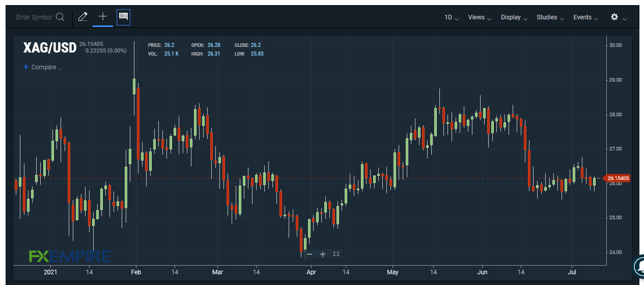Click the 30.00 price axis label
Viewport: 644px width, 285px height.
(615, 45)
